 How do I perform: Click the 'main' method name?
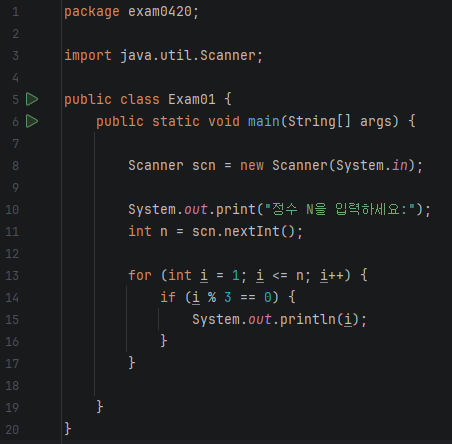(264, 121)
